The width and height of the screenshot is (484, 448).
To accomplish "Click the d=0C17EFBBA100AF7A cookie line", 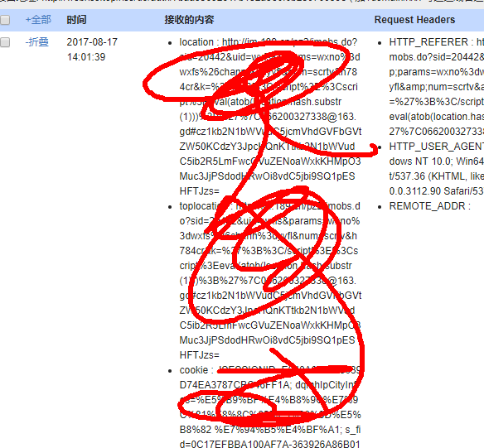I will tap(270, 444).
